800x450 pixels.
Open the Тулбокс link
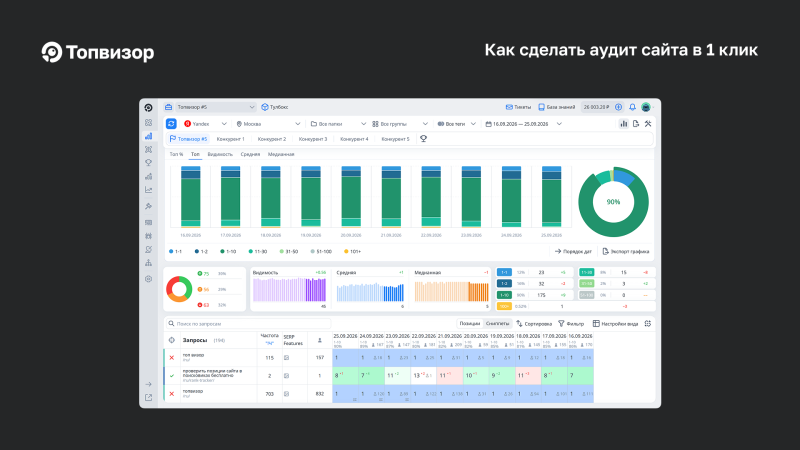tap(275, 107)
